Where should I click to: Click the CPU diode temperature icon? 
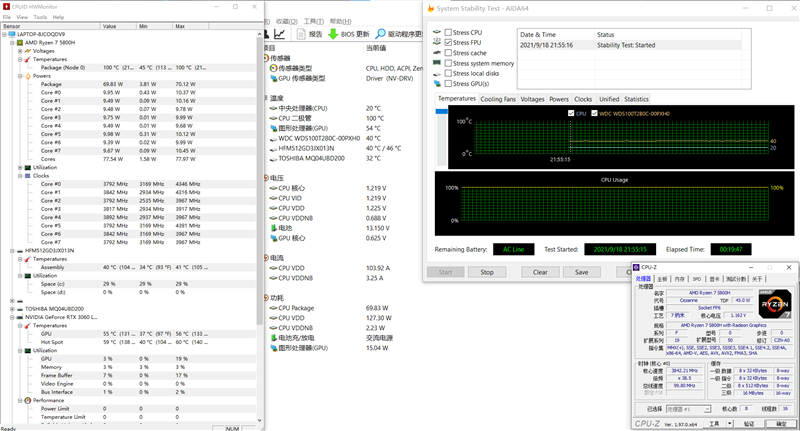(x=273, y=118)
